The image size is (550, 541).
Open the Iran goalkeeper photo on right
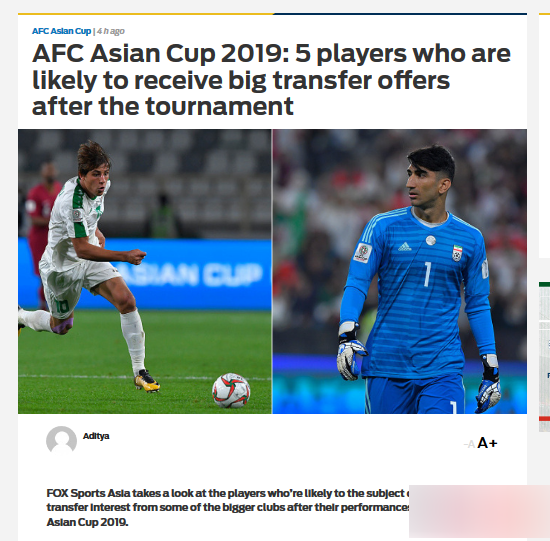(400, 271)
